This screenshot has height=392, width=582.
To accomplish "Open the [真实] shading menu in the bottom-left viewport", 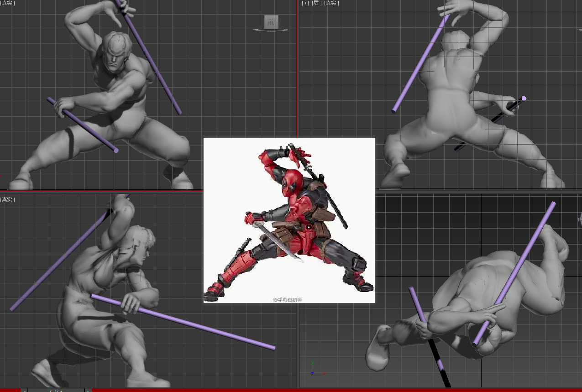I will 7,199.
